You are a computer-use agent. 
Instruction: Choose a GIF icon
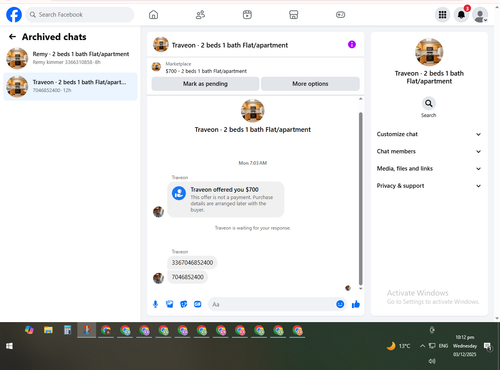point(198,304)
